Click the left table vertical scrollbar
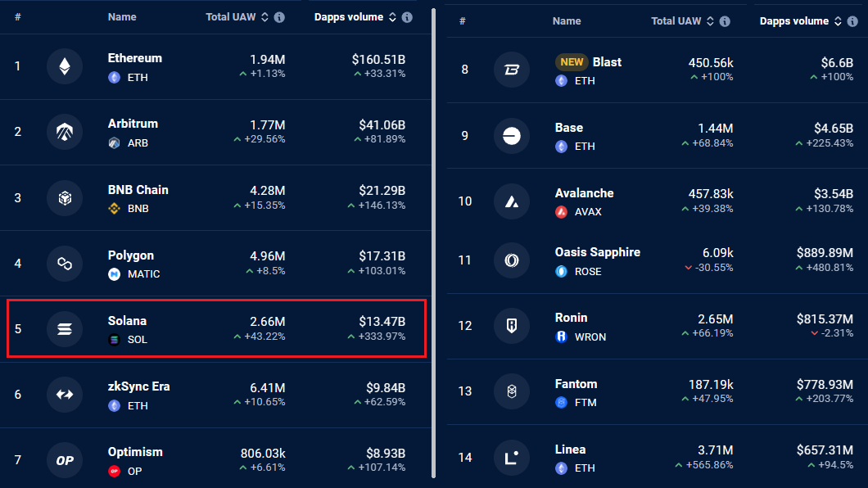 coord(433,243)
